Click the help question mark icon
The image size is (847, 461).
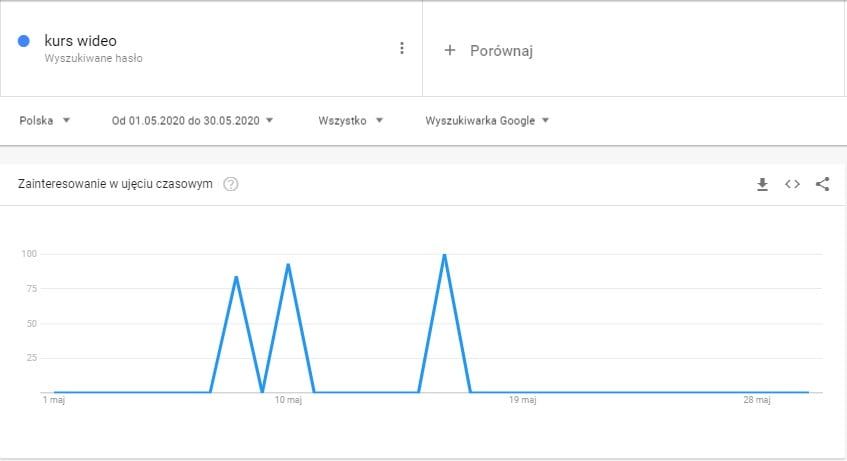[231, 184]
